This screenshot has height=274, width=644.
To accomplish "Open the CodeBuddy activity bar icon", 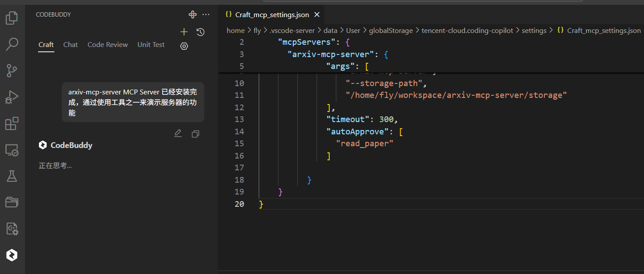I will (x=12, y=255).
